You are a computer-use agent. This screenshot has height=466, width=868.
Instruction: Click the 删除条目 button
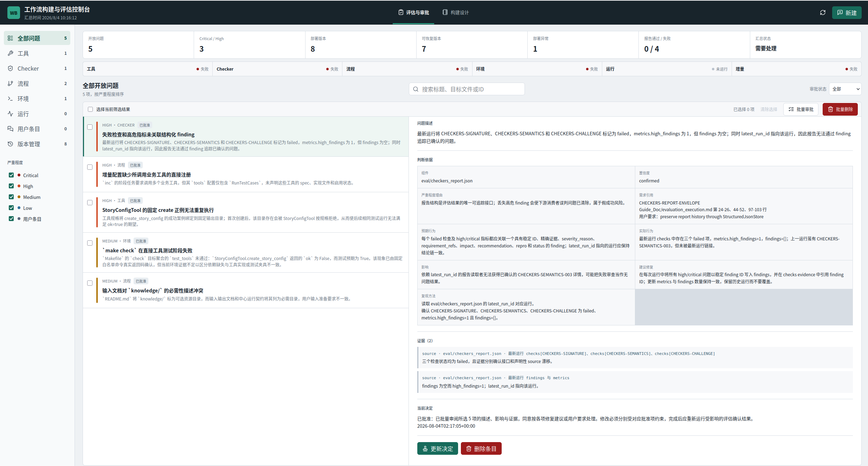tap(481, 449)
